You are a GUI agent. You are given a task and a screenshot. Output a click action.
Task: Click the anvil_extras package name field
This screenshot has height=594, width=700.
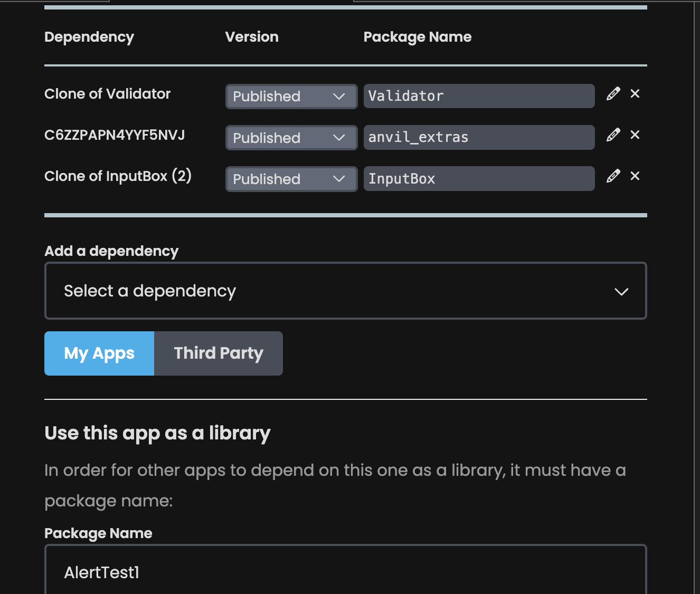click(x=479, y=137)
